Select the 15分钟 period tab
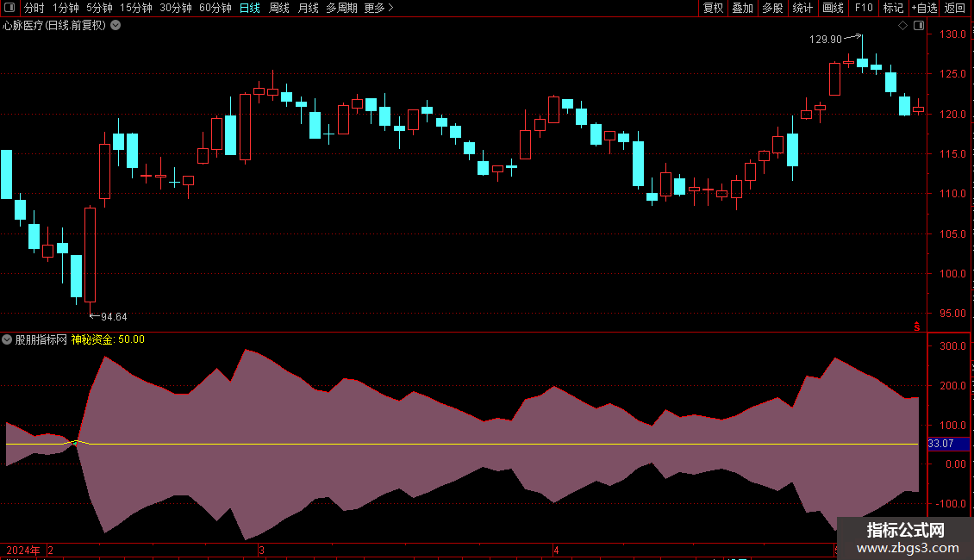 coord(136,8)
